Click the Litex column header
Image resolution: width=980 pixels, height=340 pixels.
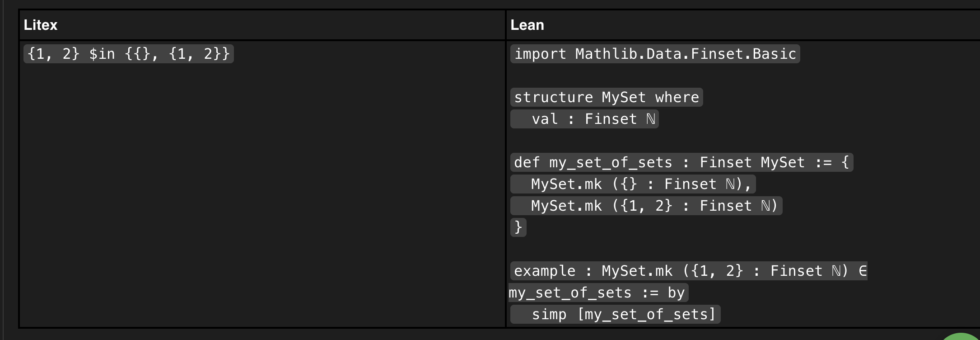[41, 25]
